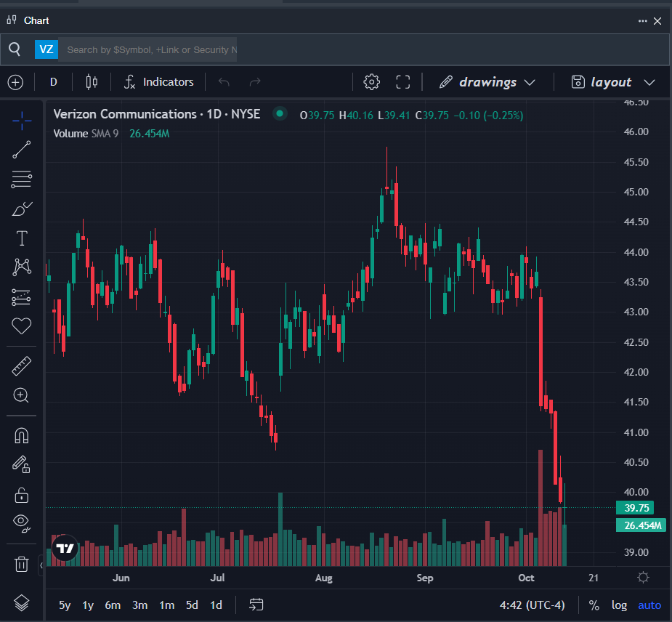Select the 5y time range
The width and height of the screenshot is (672, 622).
(x=65, y=605)
